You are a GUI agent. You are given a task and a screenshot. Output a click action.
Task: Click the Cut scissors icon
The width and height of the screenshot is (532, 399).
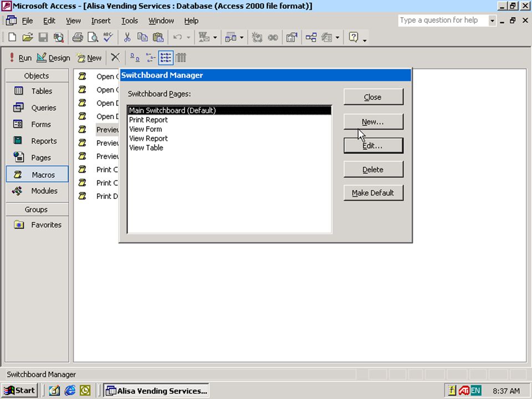pyautogui.click(x=127, y=37)
